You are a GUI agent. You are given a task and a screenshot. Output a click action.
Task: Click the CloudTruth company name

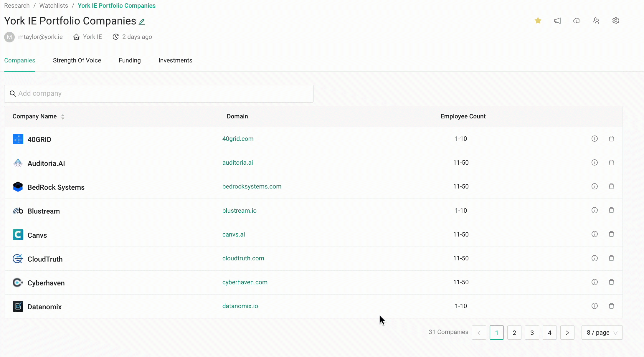[45, 259]
